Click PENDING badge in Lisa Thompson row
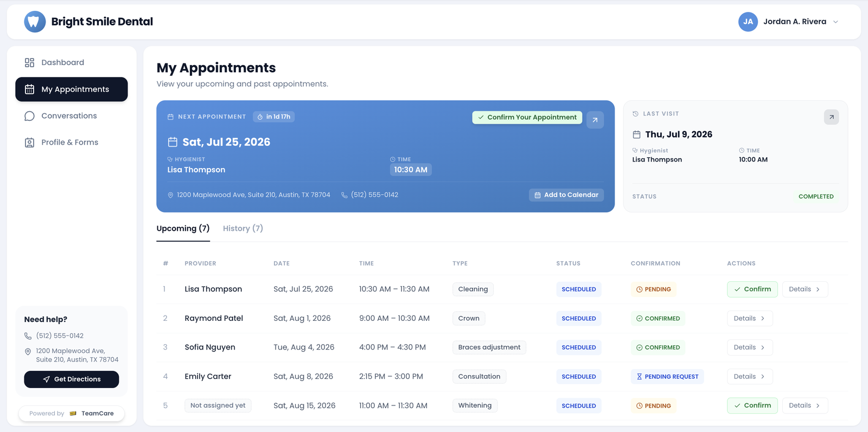 654,289
